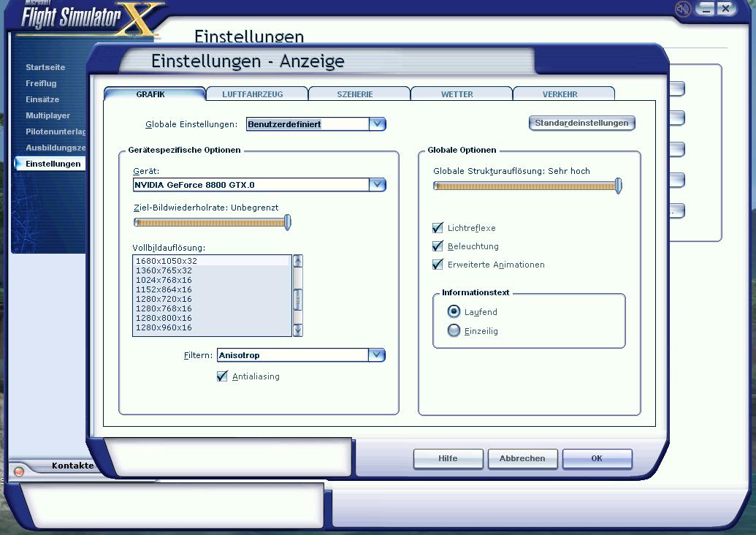Viewport: 756px width, 535px height.
Task: Open Einsätze in sidebar
Action: point(42,99)
